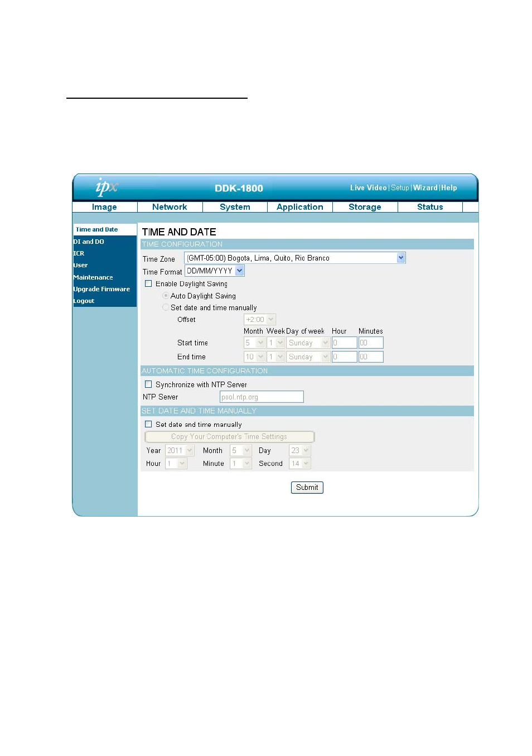This screenshot has height=756, width=532.
Task: Open the Help link
Action: pyautogui.click(x=449, y=188)
